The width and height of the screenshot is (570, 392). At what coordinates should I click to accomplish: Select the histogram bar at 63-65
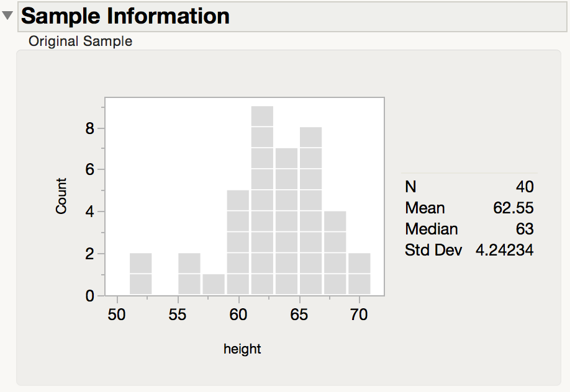coord(286,221)
